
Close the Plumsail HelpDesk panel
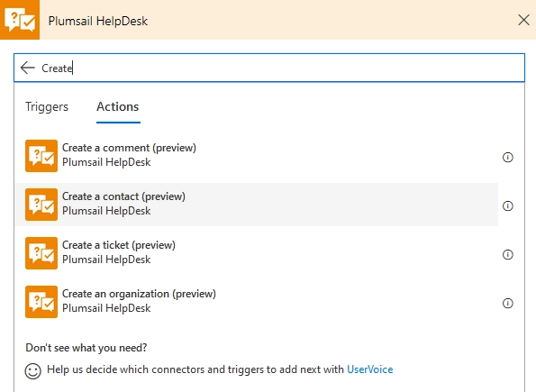pos(523,20)
